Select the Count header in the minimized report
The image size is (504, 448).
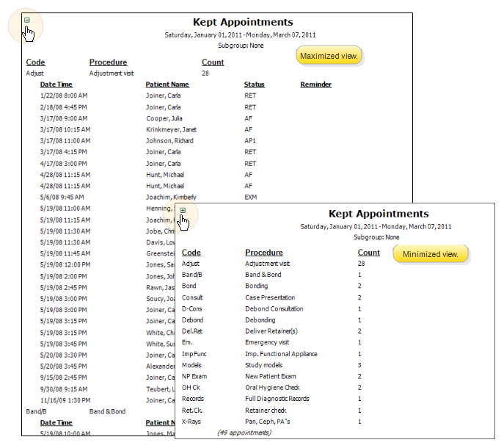tap(368, 253)
